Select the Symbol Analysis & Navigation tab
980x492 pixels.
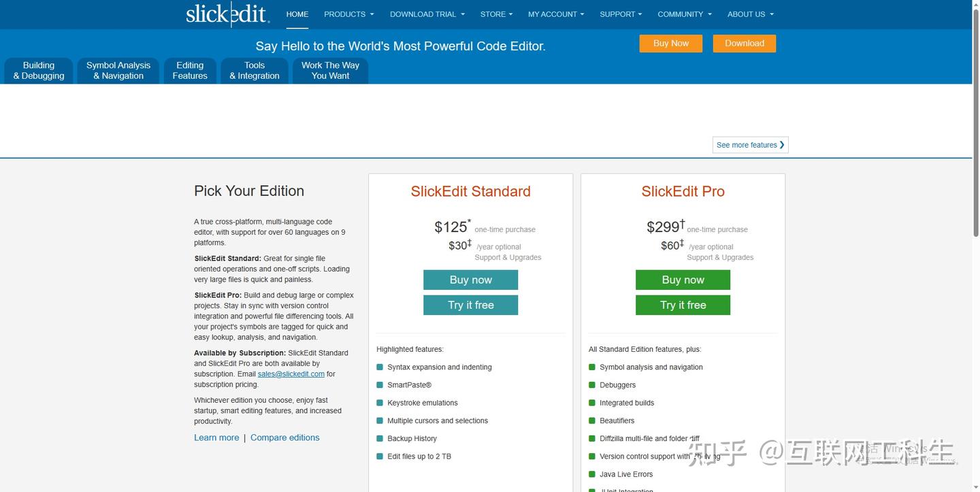click(118, 71)
